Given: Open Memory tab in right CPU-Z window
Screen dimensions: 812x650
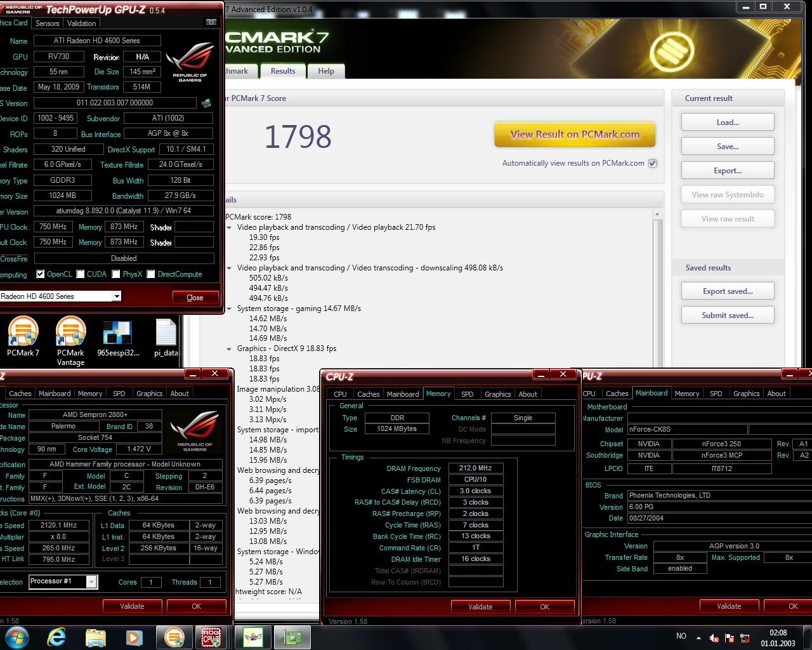Looking at the screenshot, I should coord(687,394).
